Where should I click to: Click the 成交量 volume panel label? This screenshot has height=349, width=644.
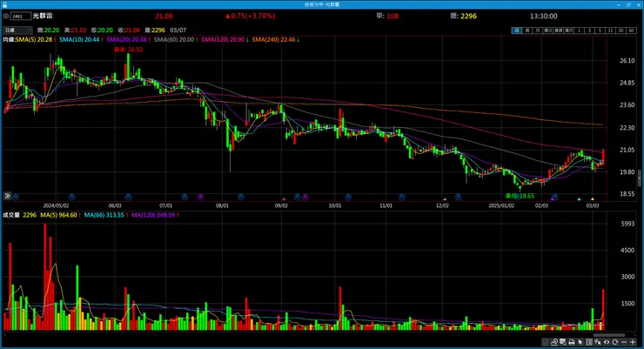(11, 215)
